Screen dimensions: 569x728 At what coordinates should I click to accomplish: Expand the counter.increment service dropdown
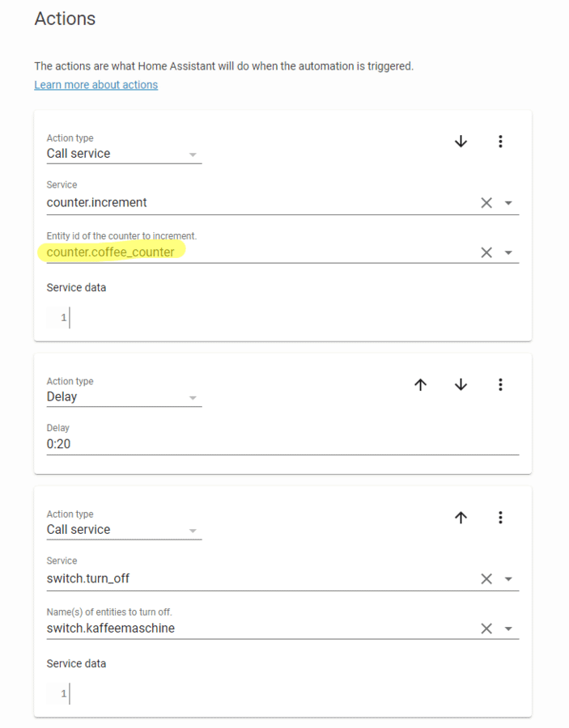tap(508, 203)
